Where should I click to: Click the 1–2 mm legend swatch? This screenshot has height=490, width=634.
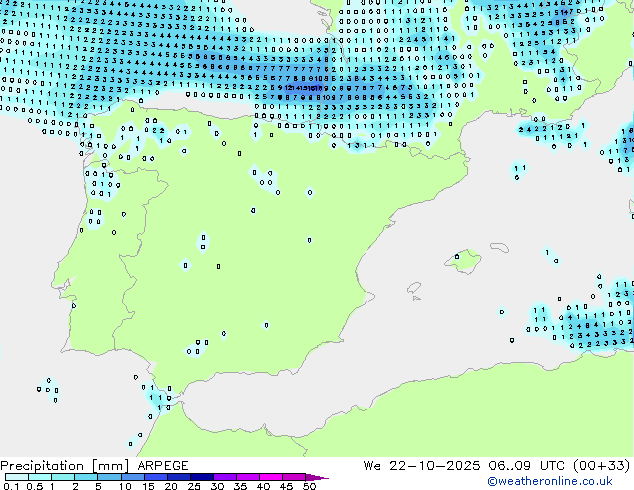click(x=63, y=477)
